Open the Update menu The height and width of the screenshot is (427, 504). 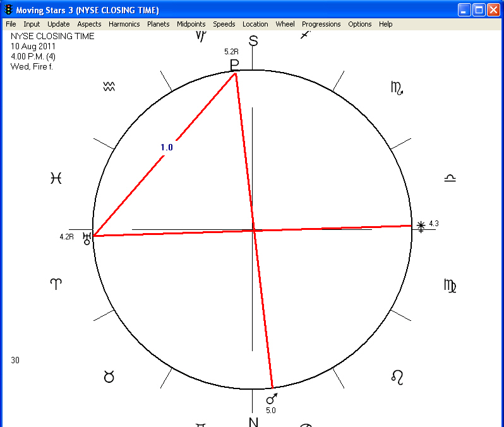[59, 24]
